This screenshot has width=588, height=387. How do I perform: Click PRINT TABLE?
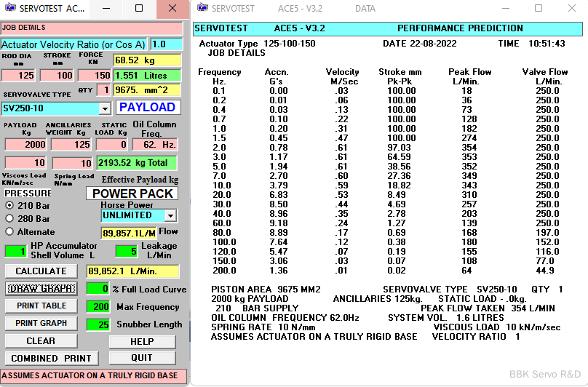coord(41,306)
